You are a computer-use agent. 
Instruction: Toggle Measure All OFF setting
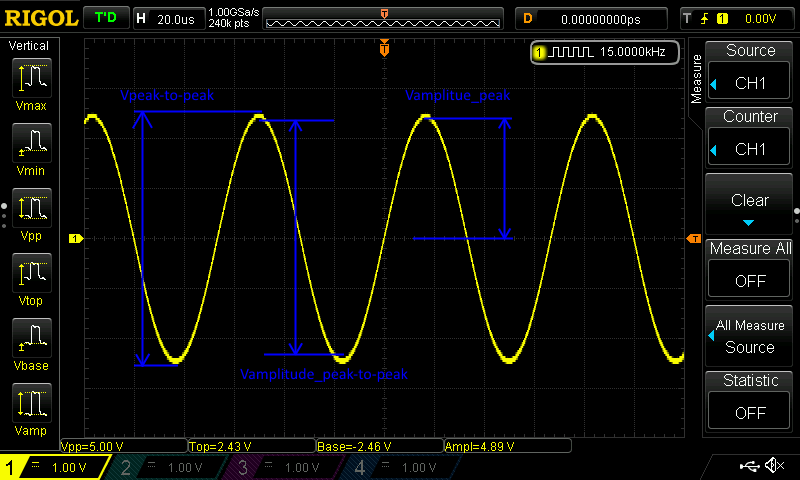(749, 268)
